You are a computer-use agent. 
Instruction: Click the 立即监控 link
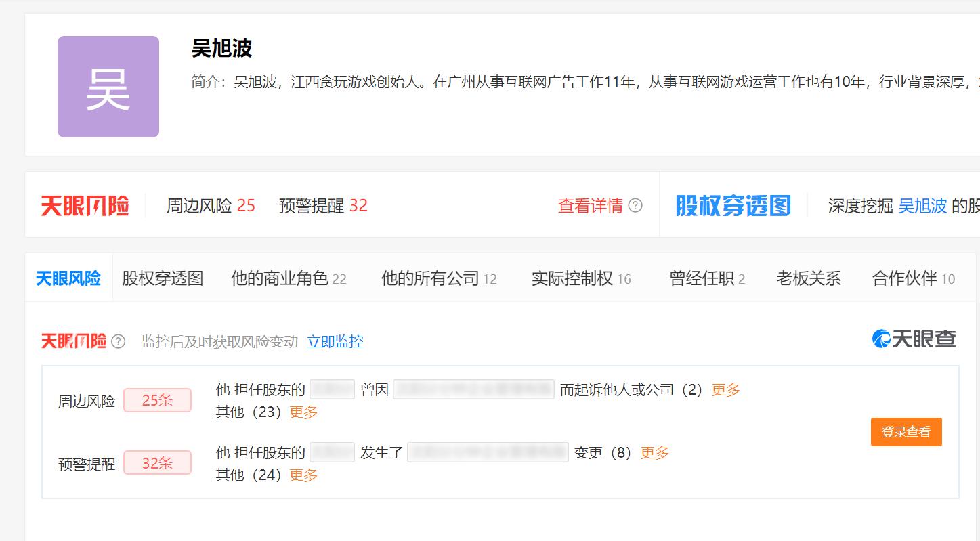336,342
